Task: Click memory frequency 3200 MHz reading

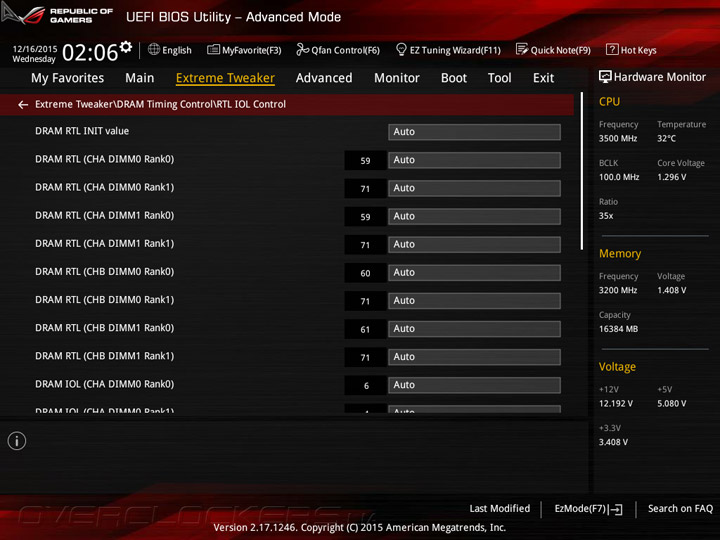Action: [618, 290]
